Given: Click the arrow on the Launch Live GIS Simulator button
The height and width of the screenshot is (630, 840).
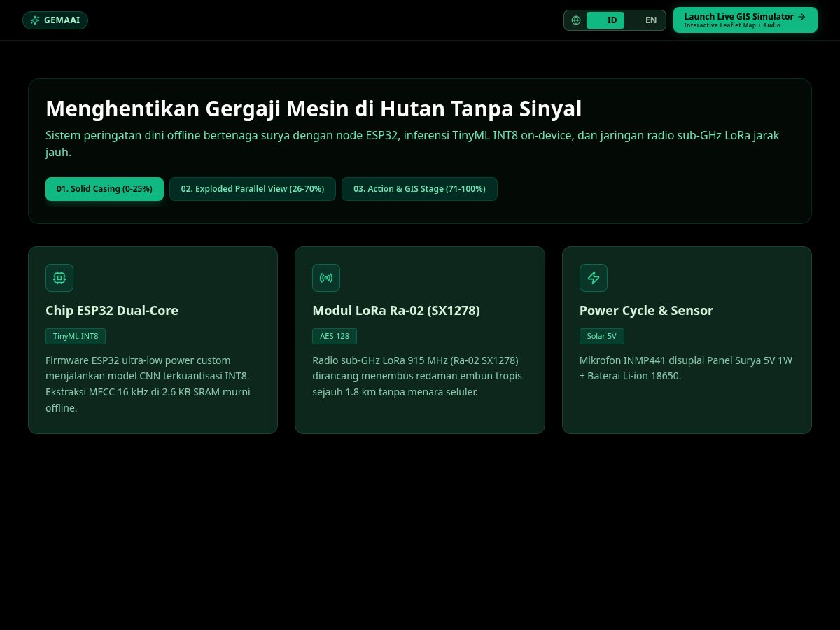Looking at the screenshot, I should [801, 17].
